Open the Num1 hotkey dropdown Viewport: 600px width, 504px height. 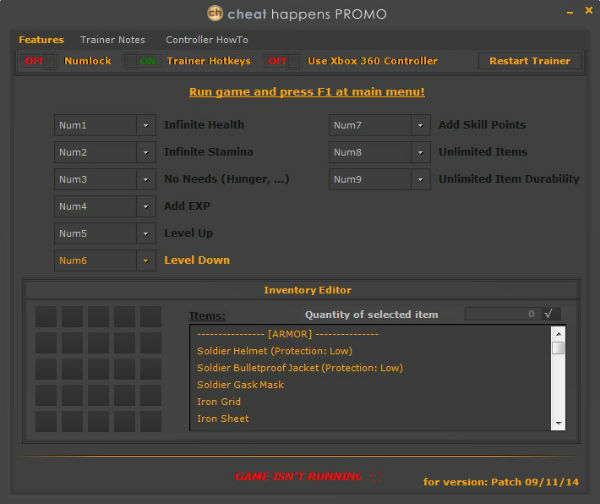[x=146, y=125]
